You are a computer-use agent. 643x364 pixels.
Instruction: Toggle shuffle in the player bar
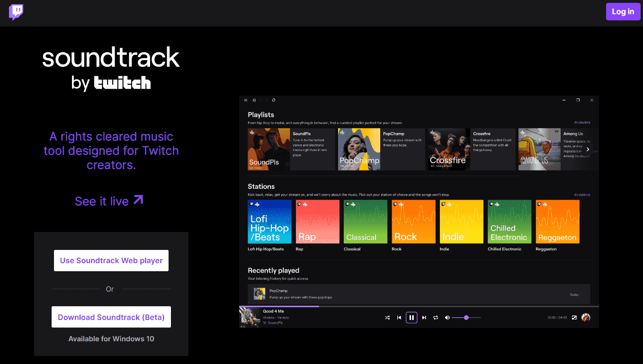(387, 318)
